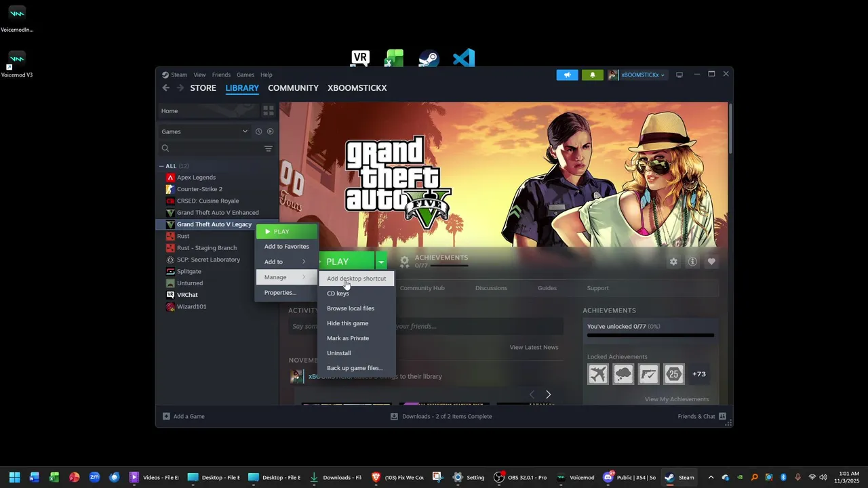Click the airplane locked achievement thumbnail
Screen dimensions: 868x488
[598, 374]
